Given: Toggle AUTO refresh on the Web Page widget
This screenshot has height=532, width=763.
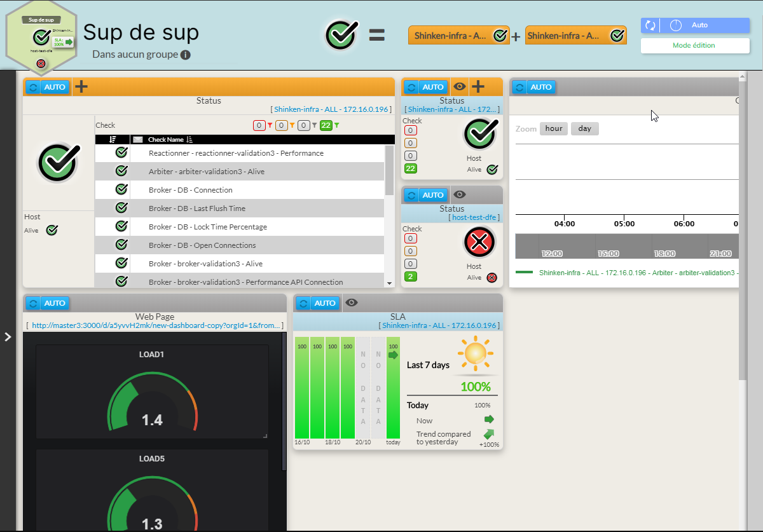Looking at the screenshot, I should (55, 303).
